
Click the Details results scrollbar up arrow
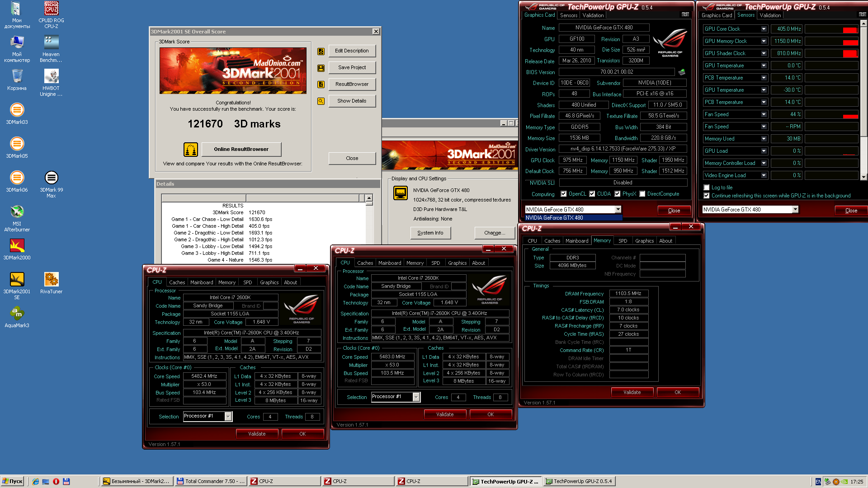point(369,198)
